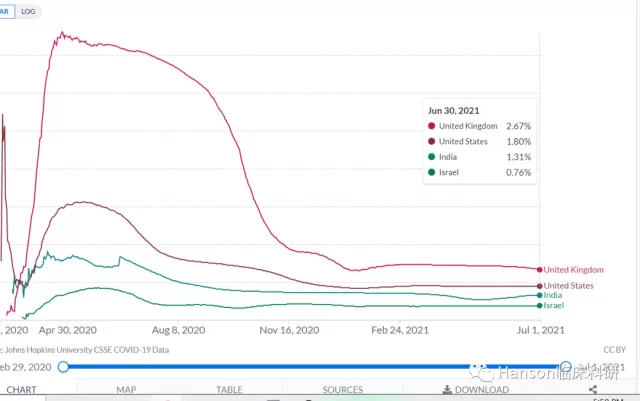Click the Feb 24, 2021 axis label
This screenshot has height=401, width=640.
click(x=400, y=330)
